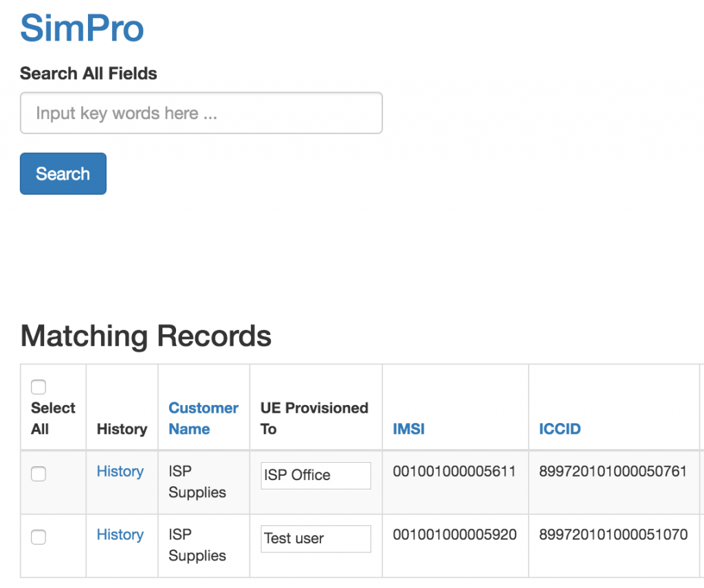Select the IMSI value 001001000005611

pyautogui.click(x=454, y=471)
